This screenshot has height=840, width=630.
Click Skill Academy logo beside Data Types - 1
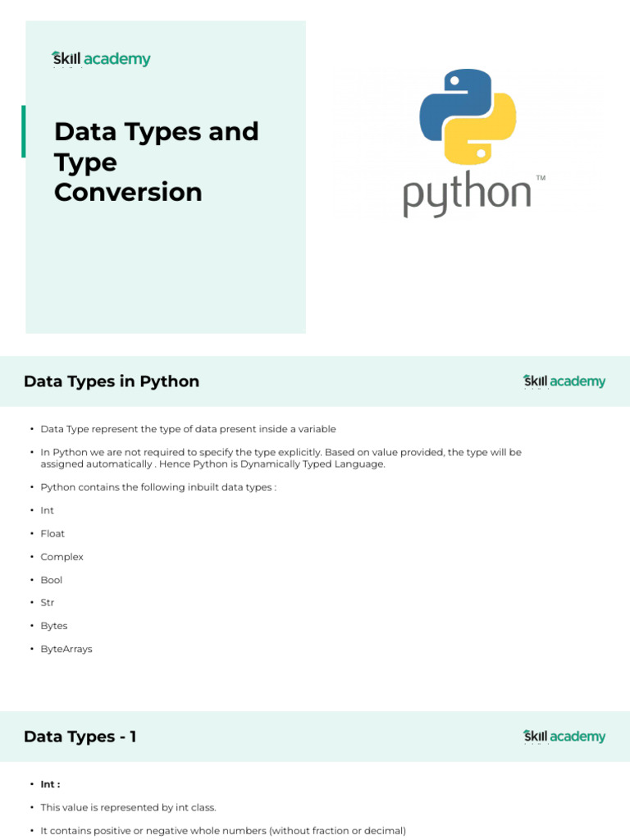pyautogui.click(x=564, y=737)
